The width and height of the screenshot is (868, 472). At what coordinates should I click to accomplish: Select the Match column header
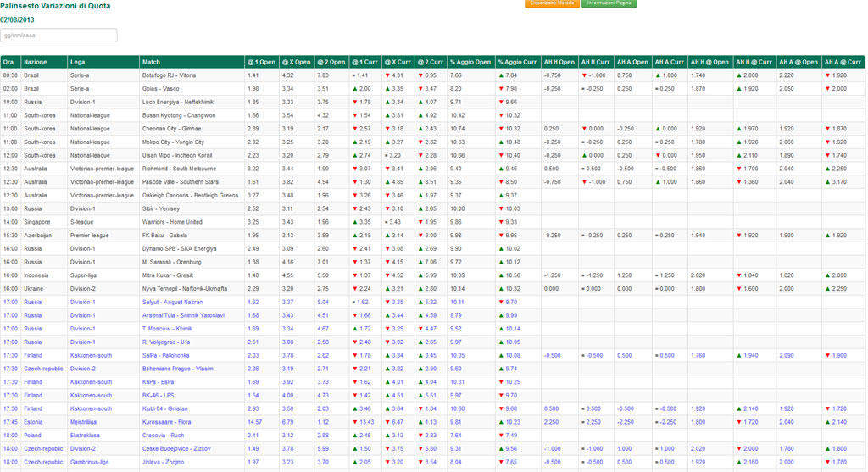pyautogui.click(x=152, y=62)
